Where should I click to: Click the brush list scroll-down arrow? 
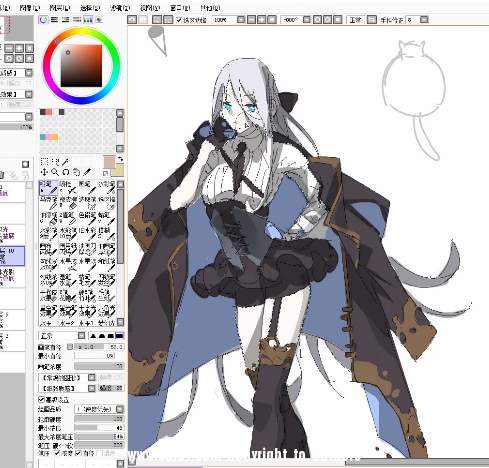click(x=120, y=322)
